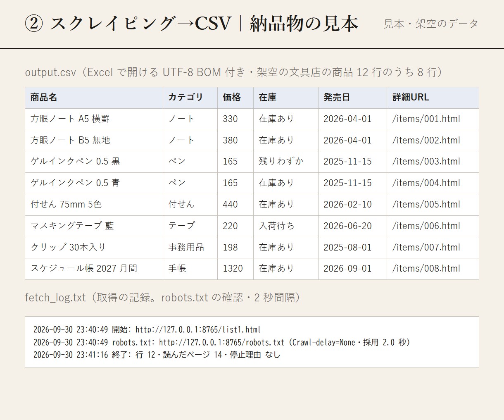Select the cell ゲルインクペン 0.5 黒

(94, 162)
